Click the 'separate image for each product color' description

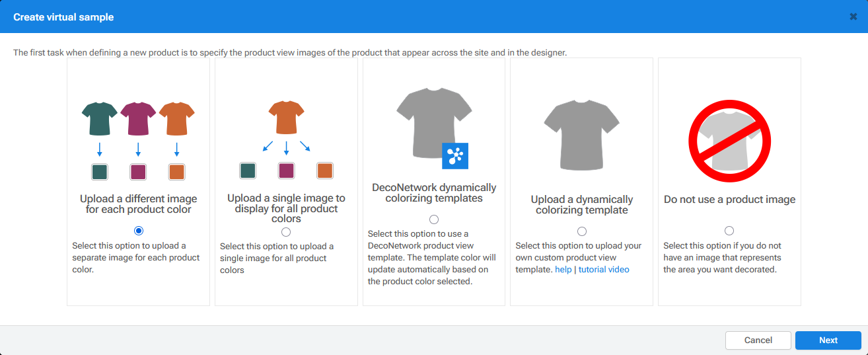tap(136, 258)
